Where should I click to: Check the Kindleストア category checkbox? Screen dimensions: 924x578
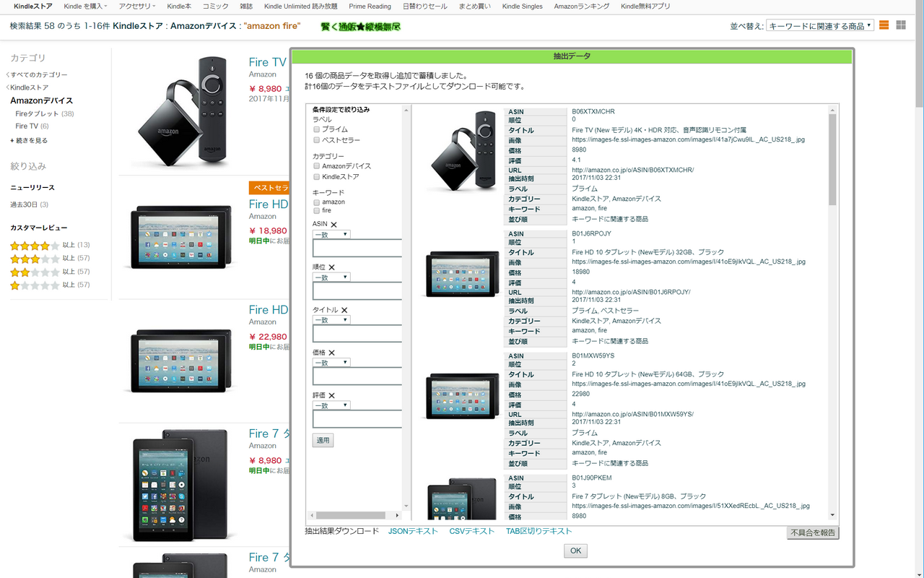(317, 177)
